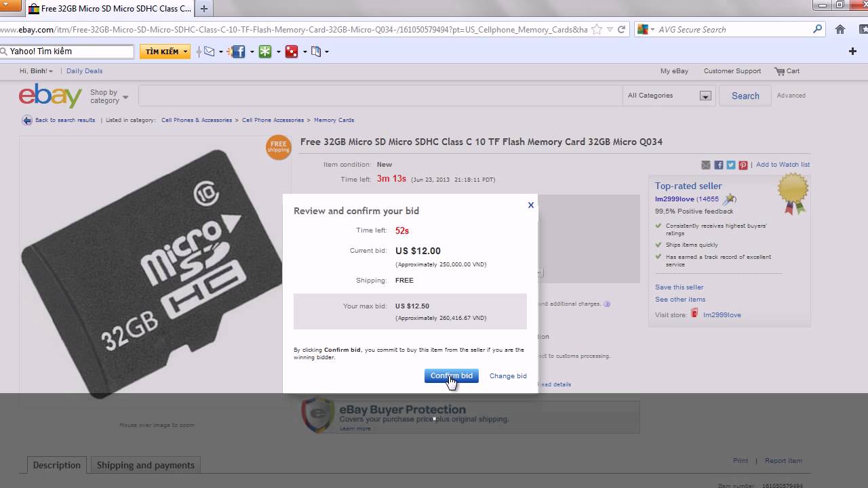Viewport: 868px width, 488px height.
Task: Click the green asterisk toolbar icon
Action: click(265, 52)
